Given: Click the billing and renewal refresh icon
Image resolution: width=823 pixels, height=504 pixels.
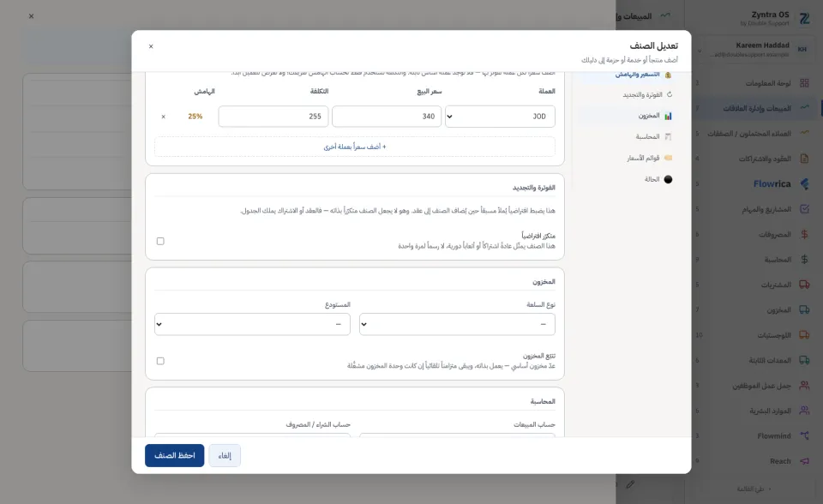Looking at the screenshot, I should click(x=670, y=94).
